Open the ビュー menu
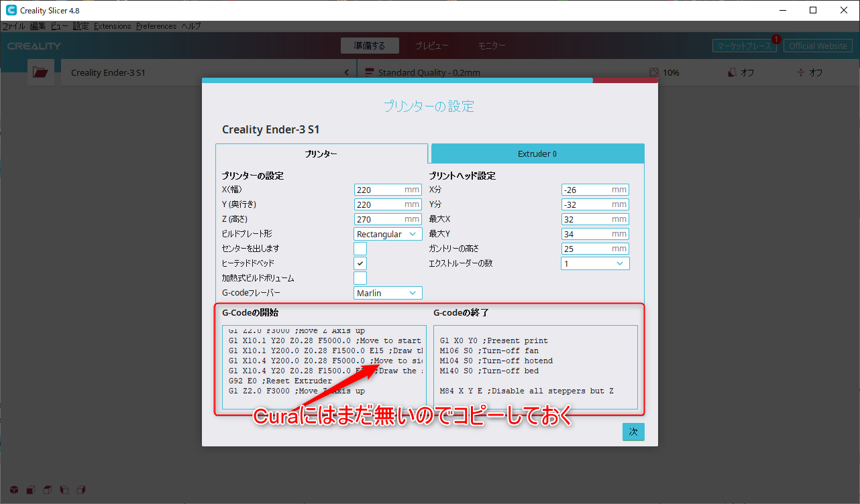The height and width of the screenshot is (504, 860). (60, 26)
